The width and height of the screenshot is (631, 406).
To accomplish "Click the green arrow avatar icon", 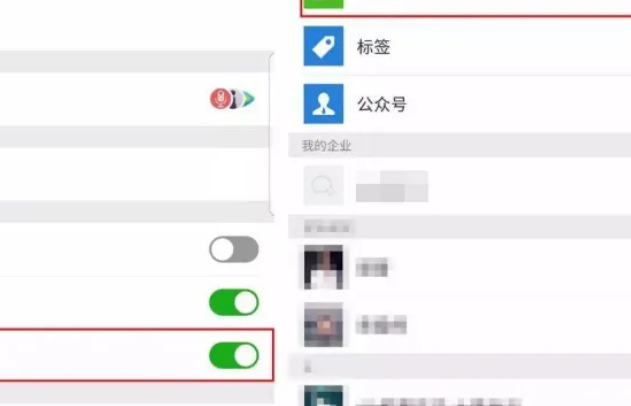I will coord(249,99).
